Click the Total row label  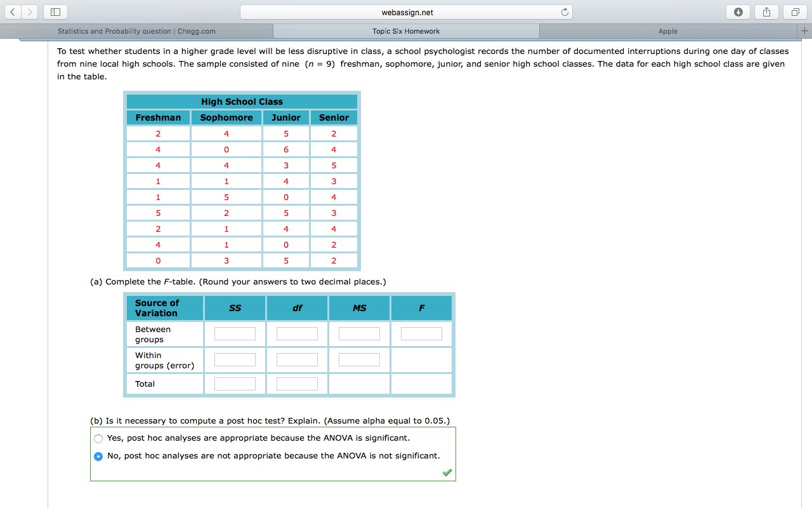[145, 384]
